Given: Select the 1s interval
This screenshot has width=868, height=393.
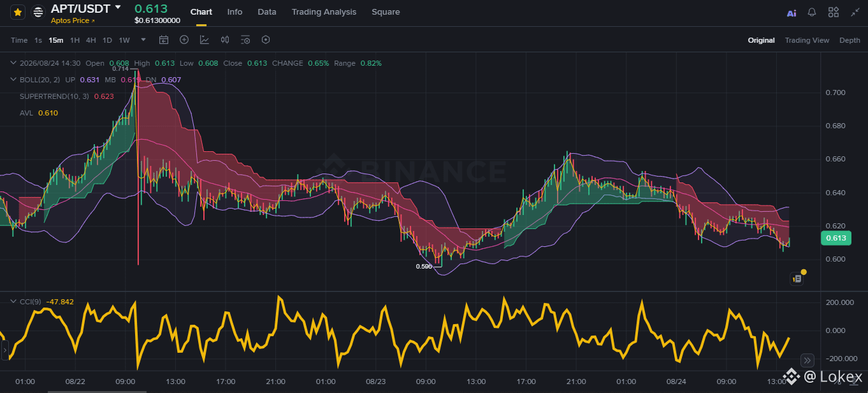Looking at the screenshot, I should point(38,40).
